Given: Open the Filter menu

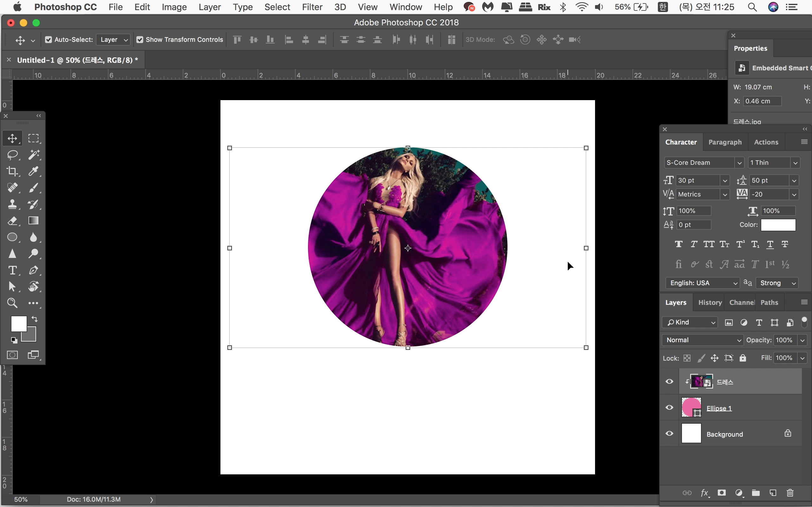Looking at the screenshot, I should [x=312, y=7].
